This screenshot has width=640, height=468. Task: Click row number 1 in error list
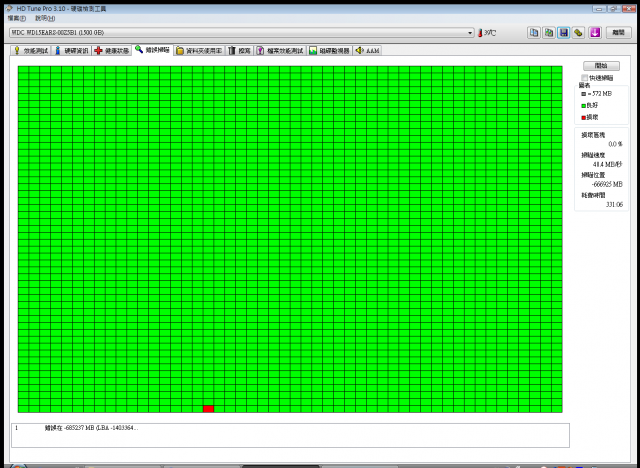pyautogui.click(x=16, y=428)
